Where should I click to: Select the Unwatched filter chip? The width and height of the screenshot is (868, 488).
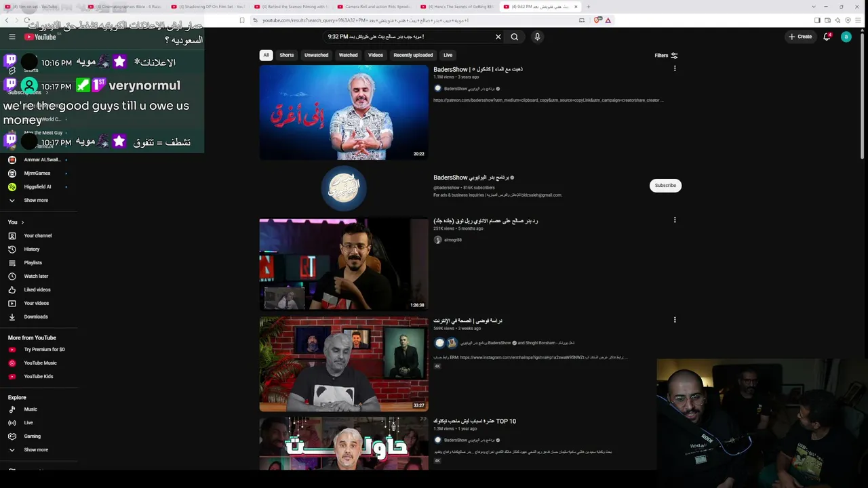(316, 55)
